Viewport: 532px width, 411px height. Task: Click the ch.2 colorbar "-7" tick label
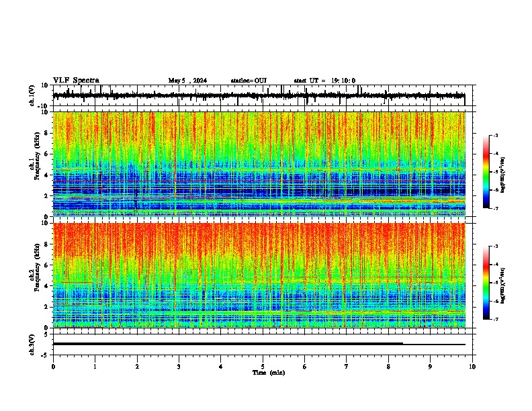(x=495, y=319)
